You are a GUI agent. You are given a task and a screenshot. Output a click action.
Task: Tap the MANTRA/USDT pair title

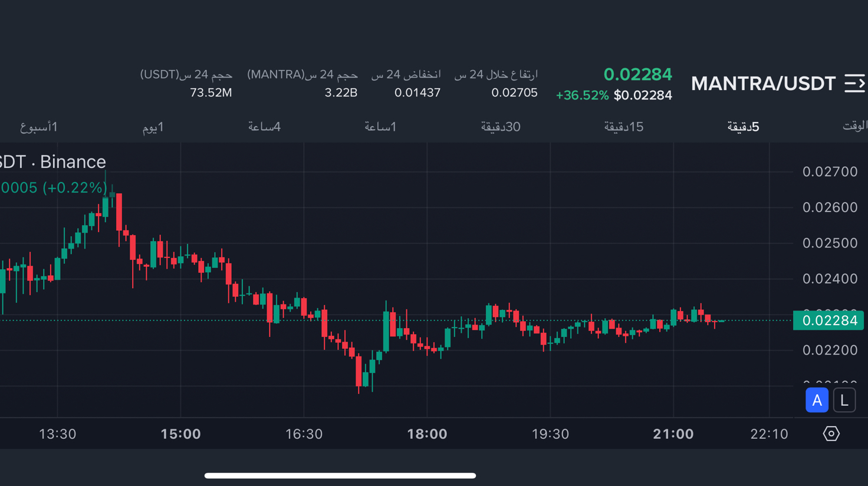[763, 84]
